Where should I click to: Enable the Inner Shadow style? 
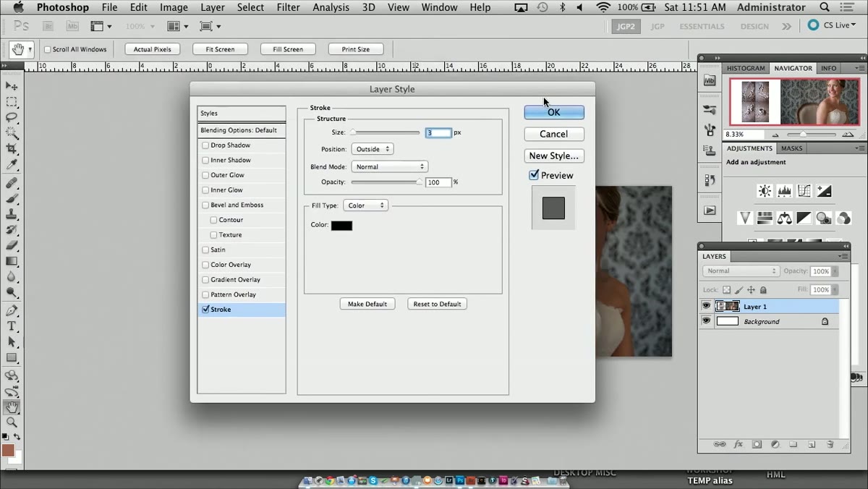205,160
